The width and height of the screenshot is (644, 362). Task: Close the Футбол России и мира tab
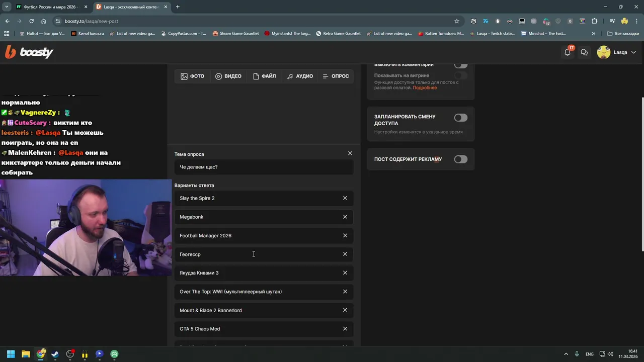point(87,7)
